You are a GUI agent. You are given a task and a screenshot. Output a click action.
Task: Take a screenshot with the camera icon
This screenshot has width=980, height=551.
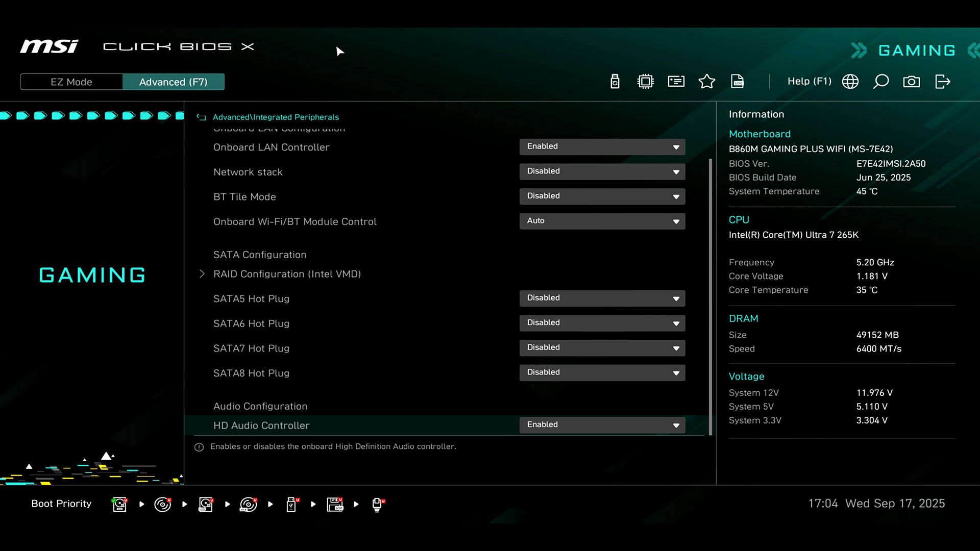pos(912,82)
